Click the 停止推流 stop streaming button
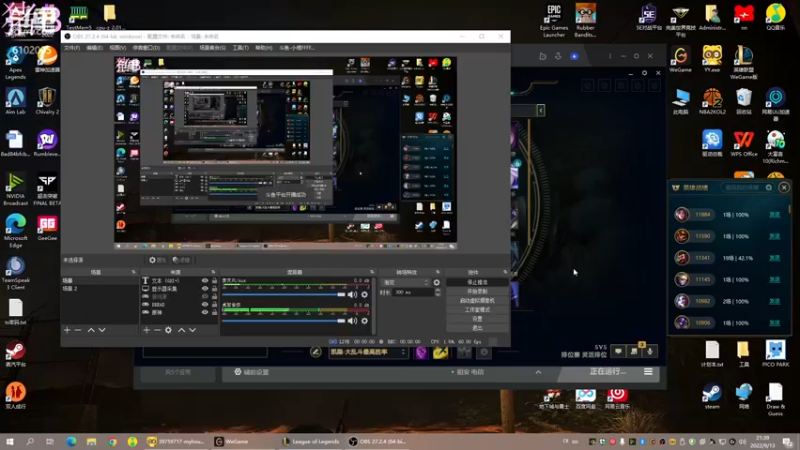The image size is (800, 450). pos(477,282)
